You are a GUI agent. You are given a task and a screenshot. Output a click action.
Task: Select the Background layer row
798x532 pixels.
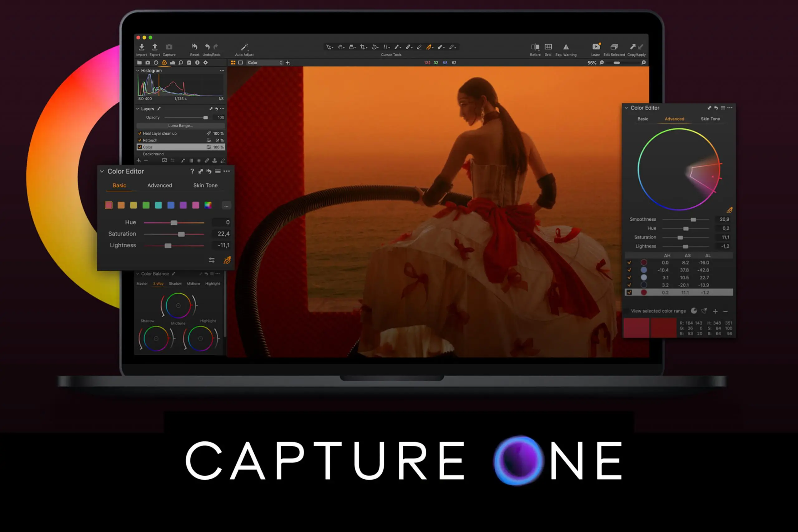[x=180, y=154]
